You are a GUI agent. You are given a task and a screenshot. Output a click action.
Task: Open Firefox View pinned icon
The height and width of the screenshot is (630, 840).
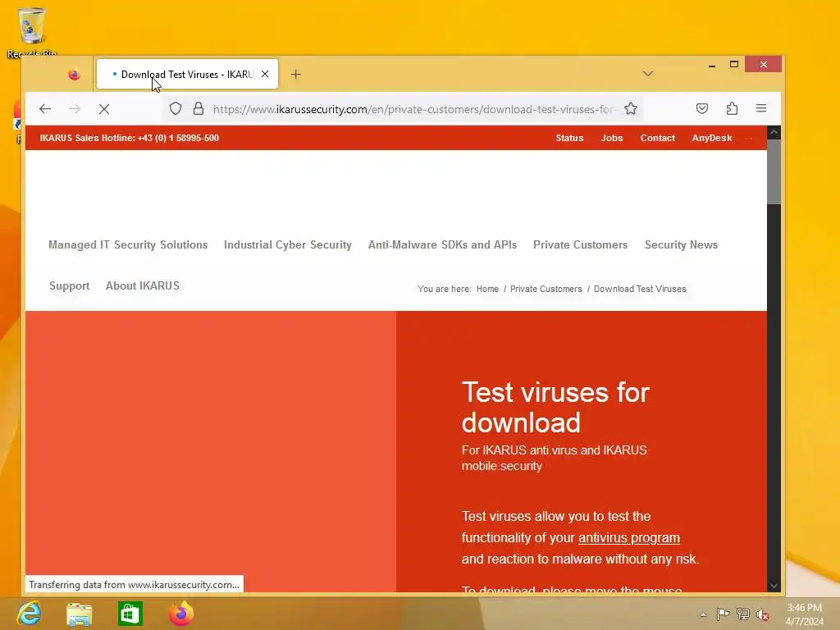[x=74, y=75]
